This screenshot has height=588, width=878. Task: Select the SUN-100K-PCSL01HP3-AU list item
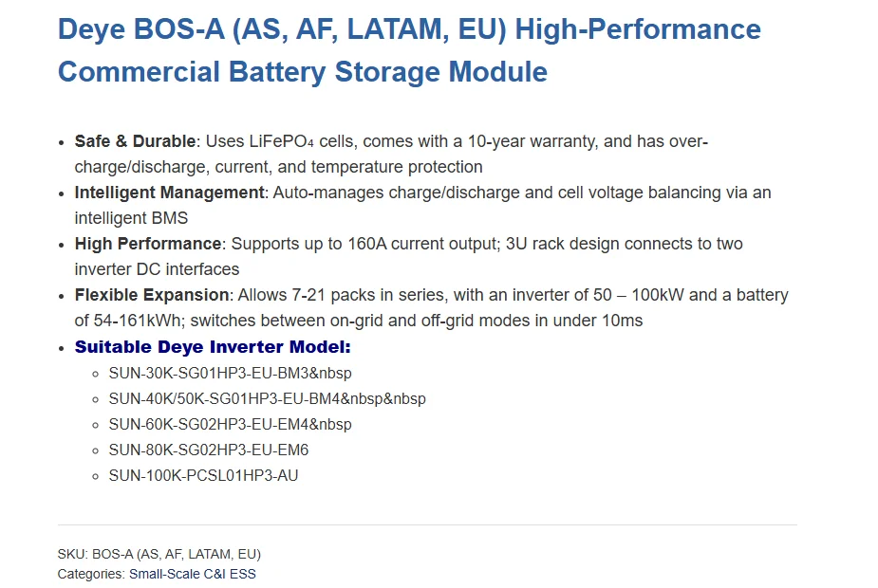click(203, 475)
